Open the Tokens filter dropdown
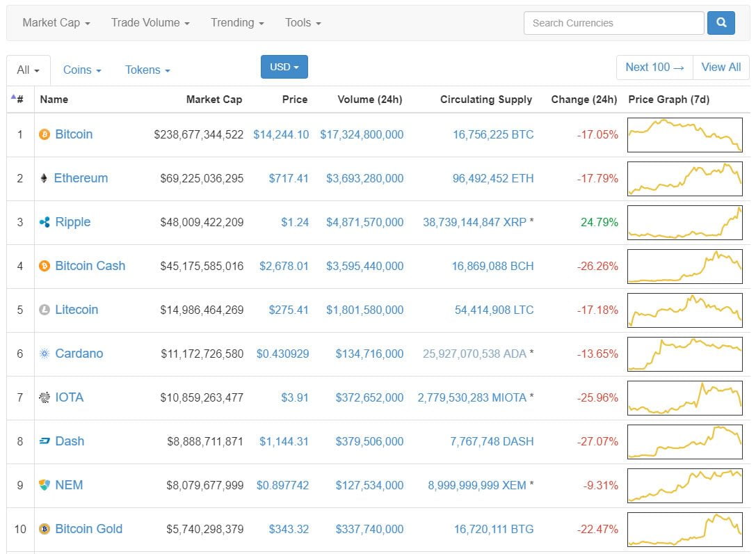 click(x=147, y=70)
